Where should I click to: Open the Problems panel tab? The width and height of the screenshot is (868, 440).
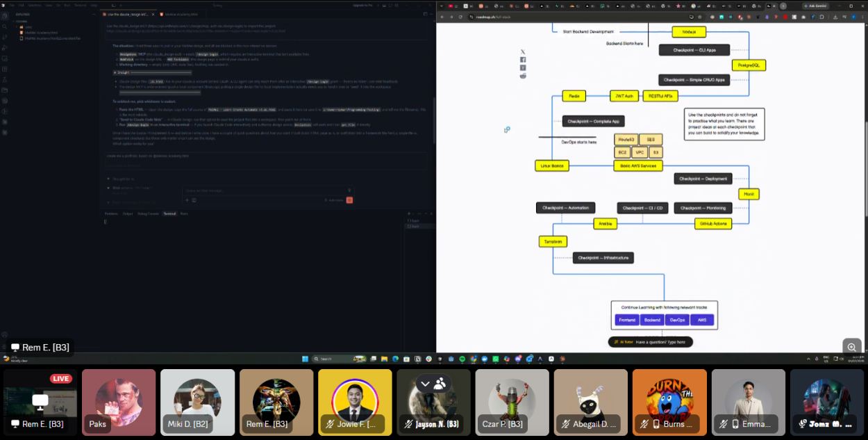coord(111,213)
